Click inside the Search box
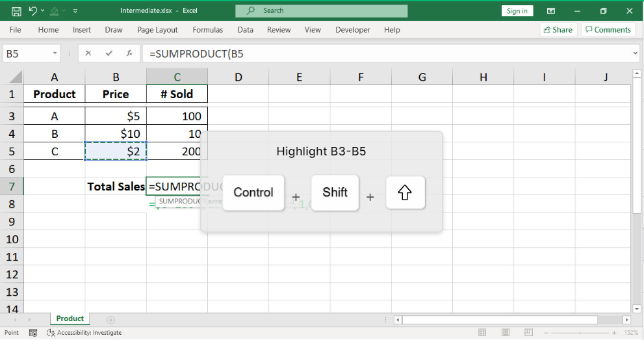Screen dimensions: 644x340 coord(321,10)
